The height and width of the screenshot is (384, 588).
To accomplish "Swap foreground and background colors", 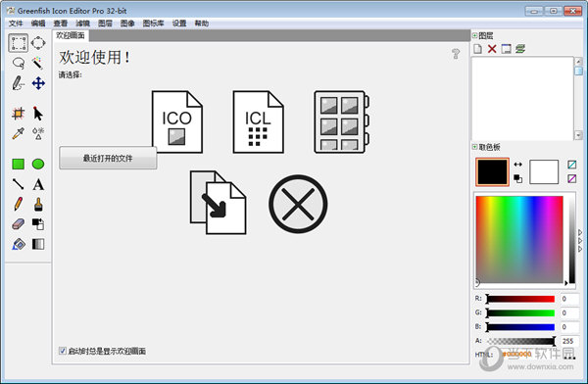I will click(517, 165).
